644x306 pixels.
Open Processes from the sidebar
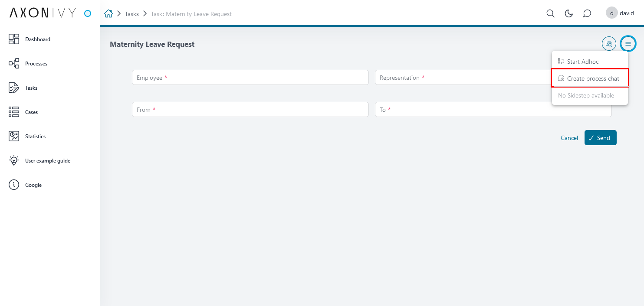tap(14, 63)
